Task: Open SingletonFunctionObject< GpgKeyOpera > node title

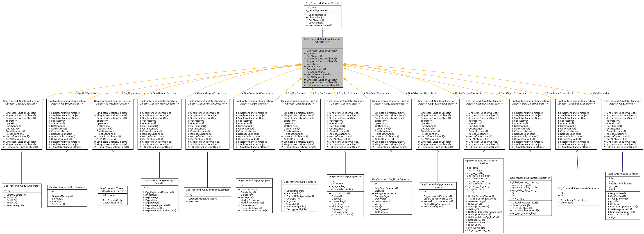Action: (x=254, y=103)
